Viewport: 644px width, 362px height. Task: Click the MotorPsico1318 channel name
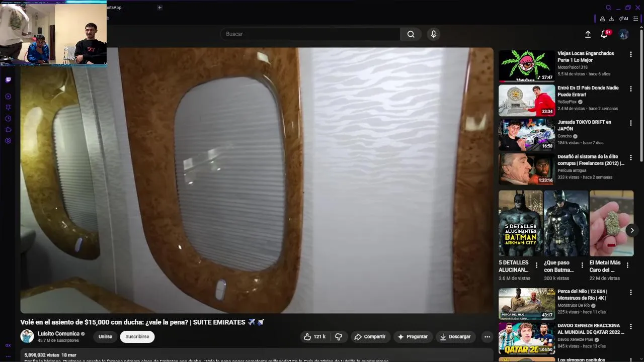[x=573, y=67]
